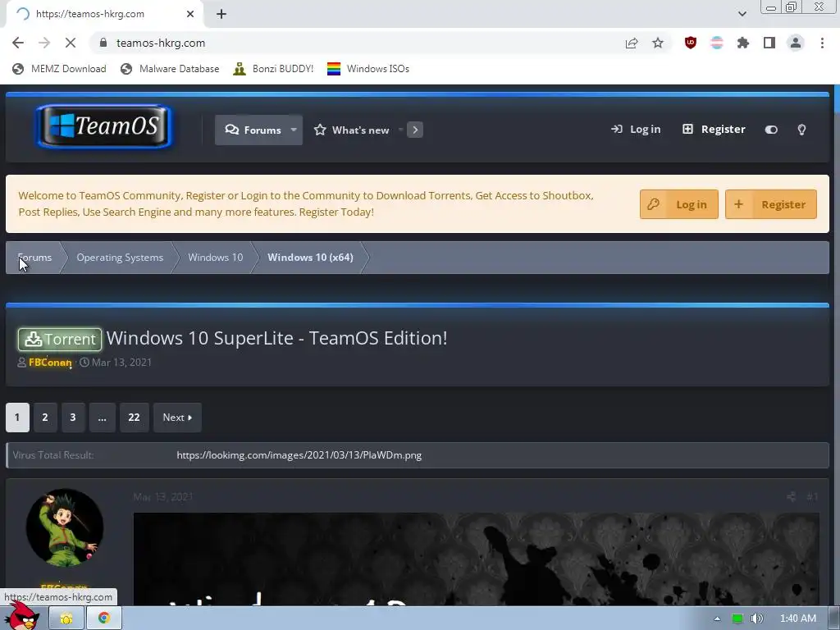
Task: Go to page 22
Action: click(134, 418)
